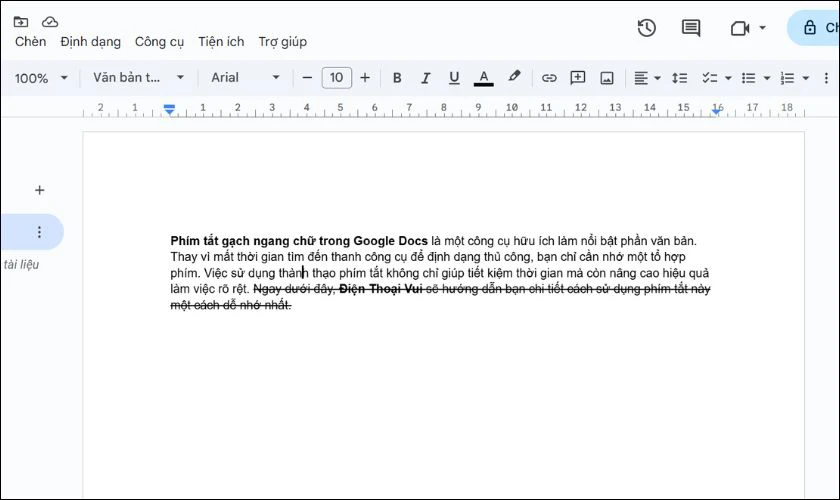Expand the bulleted list options arrow
840x500 pixels.
click(767, 78)
